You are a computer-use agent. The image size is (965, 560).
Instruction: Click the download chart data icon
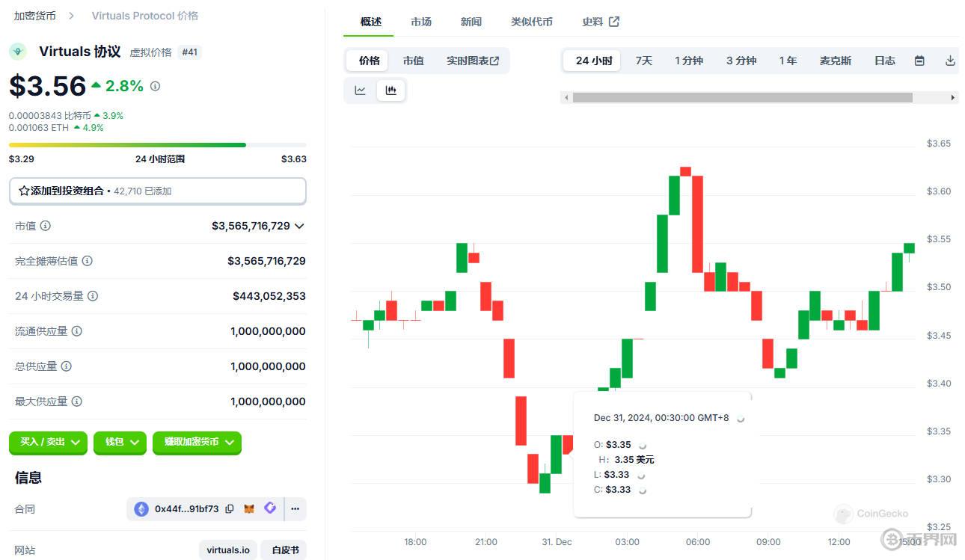950,61
